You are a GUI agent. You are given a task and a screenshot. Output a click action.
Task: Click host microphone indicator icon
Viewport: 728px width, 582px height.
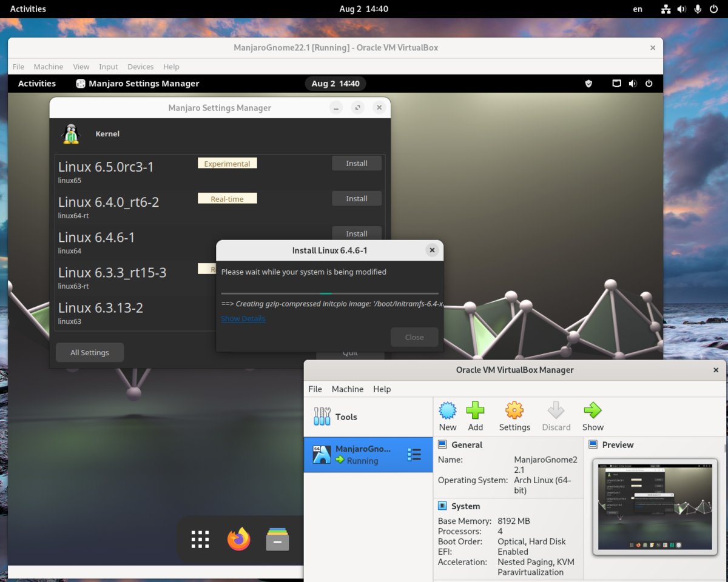click(x=698, y=9)
